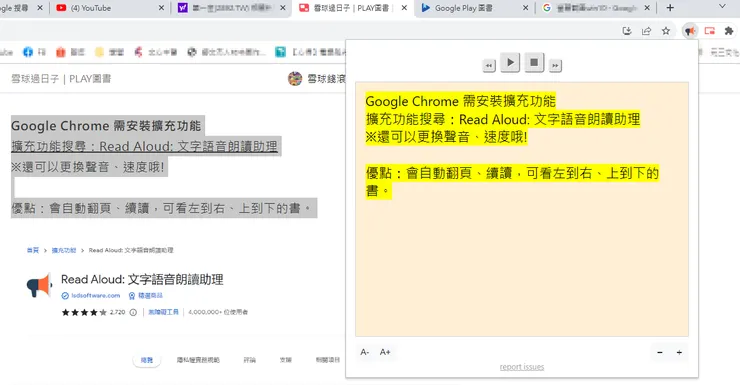The height and width of the screenshot is (385, 740).
Task: Skip back to the previous paragraph
Action: point(489,66)
